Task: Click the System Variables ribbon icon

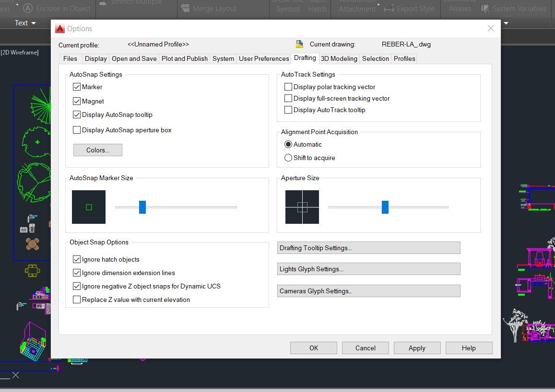Action: (x=485, y=9)
